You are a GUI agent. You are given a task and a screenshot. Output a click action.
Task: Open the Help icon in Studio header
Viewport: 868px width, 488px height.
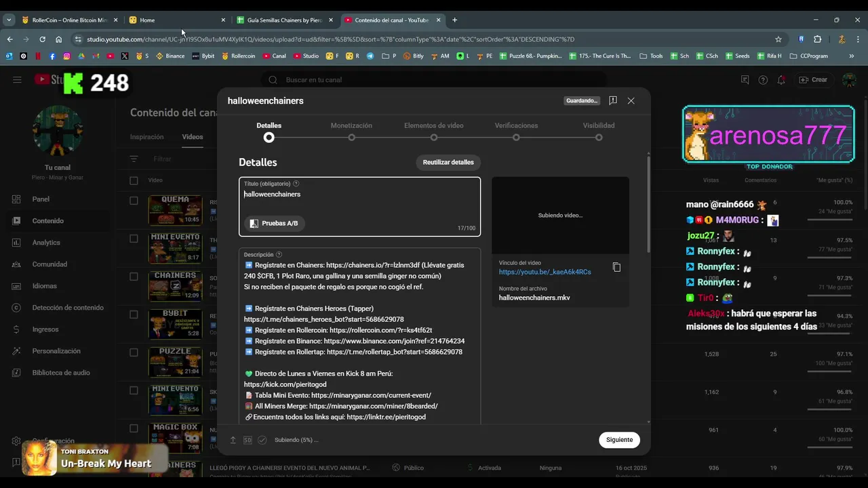(763, 80)
